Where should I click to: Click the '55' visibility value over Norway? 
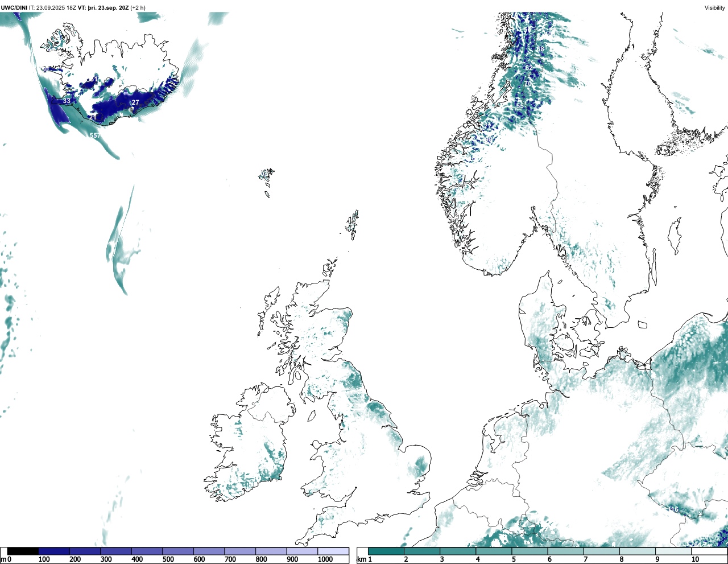pos(520,106)
